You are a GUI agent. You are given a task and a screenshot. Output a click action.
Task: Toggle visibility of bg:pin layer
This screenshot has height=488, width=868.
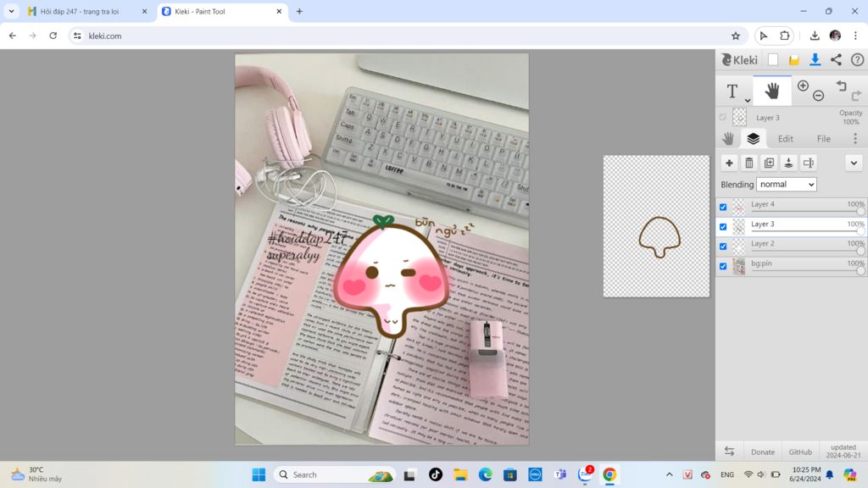coord(723,266)
